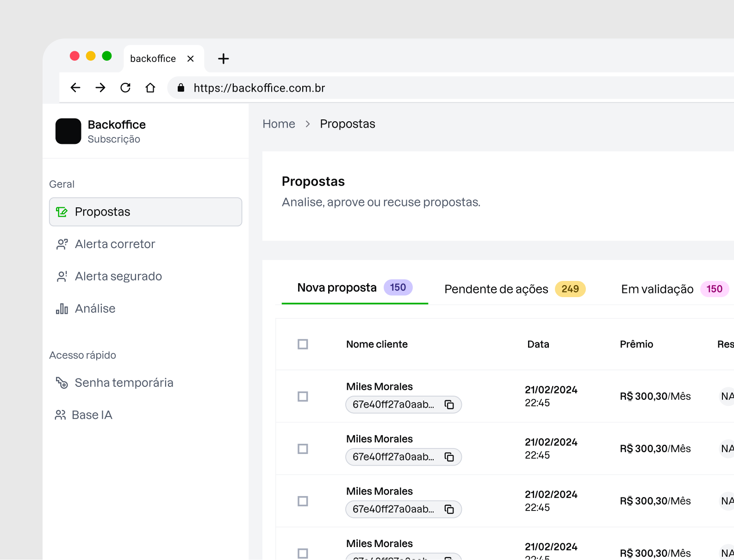Open Propostas in the sidebar
734x560 pixels.
click(x=145, y=212)
